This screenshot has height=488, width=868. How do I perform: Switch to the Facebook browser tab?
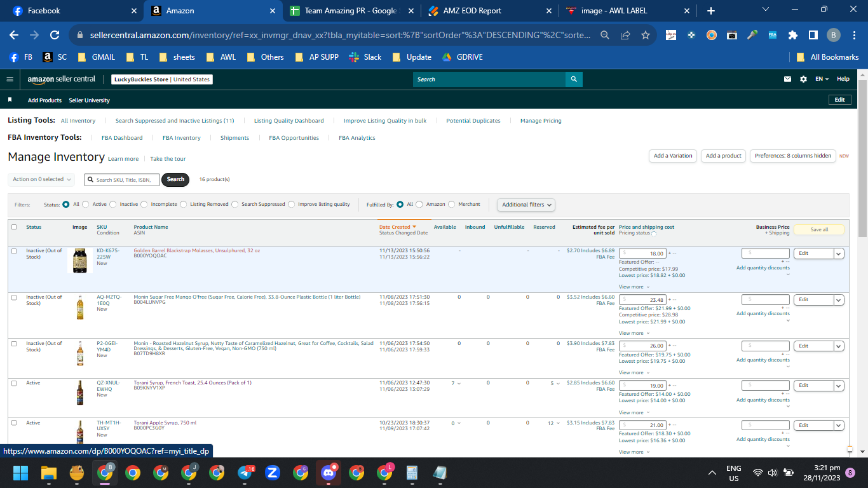coord(73,11)
